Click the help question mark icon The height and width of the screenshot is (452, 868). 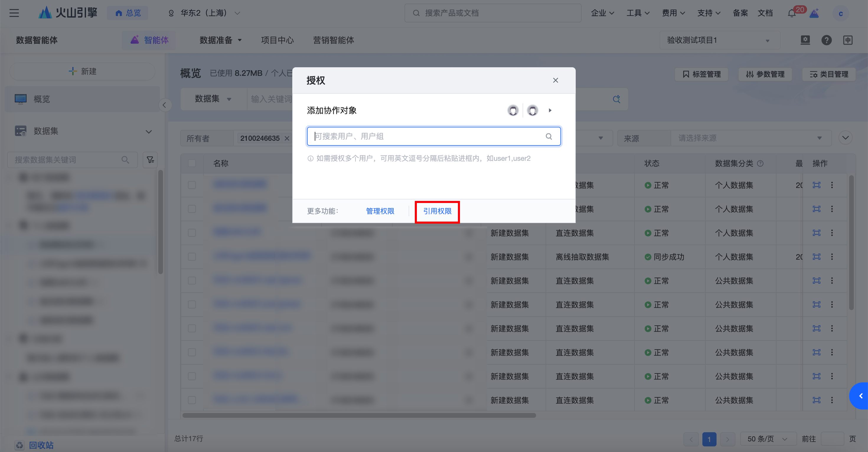(826, 40)
